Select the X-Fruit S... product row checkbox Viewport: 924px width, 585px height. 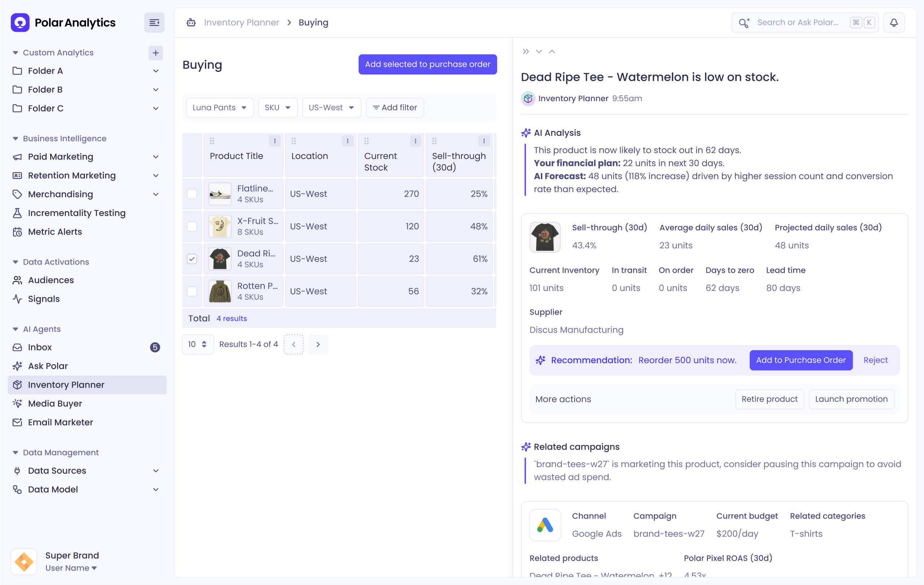(x=192, y=227)
